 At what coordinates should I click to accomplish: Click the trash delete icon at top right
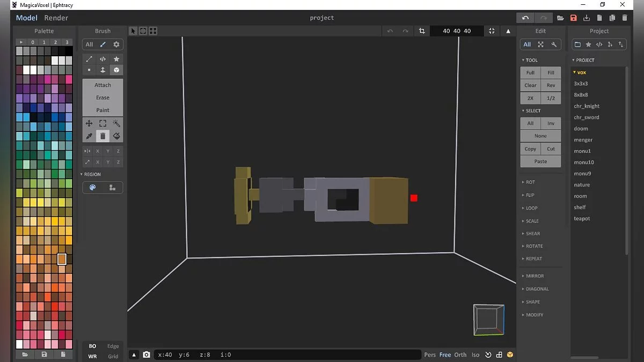pos(625,18)
